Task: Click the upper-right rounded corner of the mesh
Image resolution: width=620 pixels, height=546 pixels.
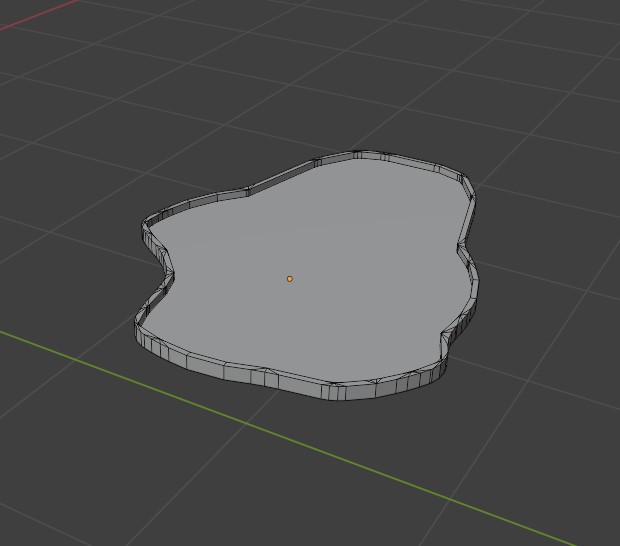Action: tap(460, 180)
